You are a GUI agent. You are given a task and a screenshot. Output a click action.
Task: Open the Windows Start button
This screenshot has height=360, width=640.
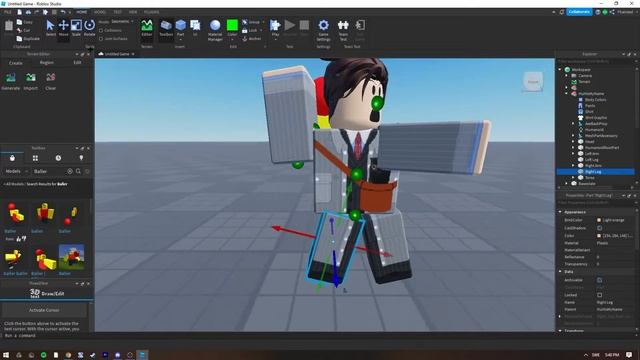point(6,355)
